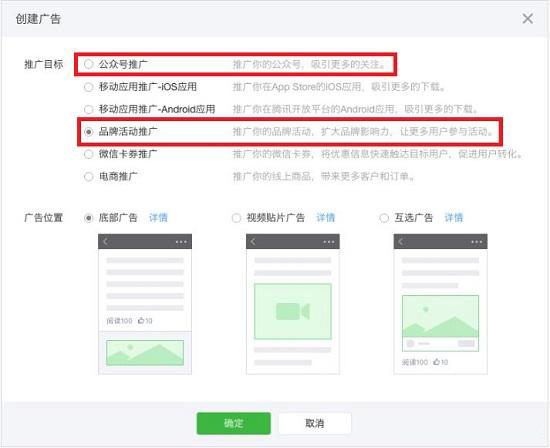This screenshot has width=550, height=448.
Task: Choose 视频贴片广告 ad position radio
Action: (x=236, y=218)
